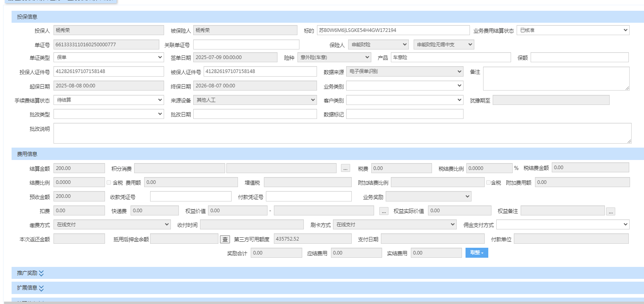Open the 业务类别 dropdown

404,86
